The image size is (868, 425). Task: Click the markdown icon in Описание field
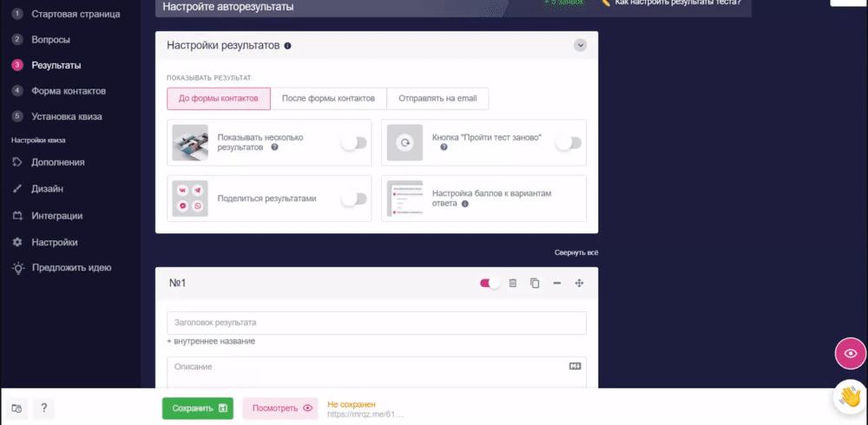(x=575, y=366)
